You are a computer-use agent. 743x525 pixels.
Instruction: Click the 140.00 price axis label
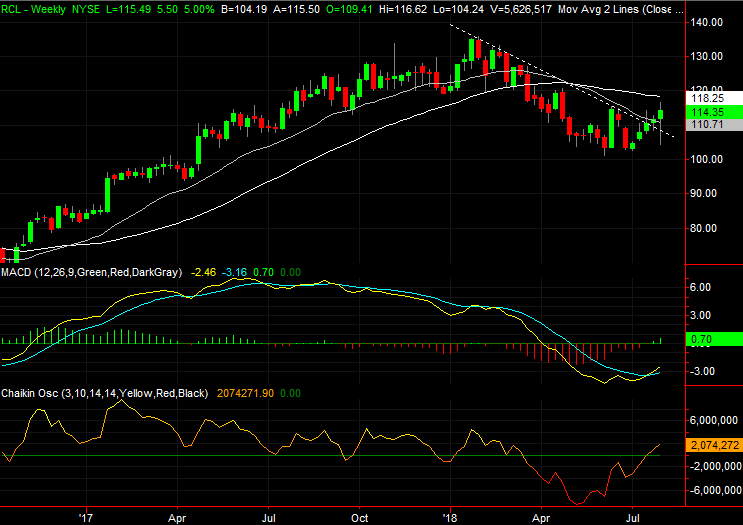(x=712, y=23)
